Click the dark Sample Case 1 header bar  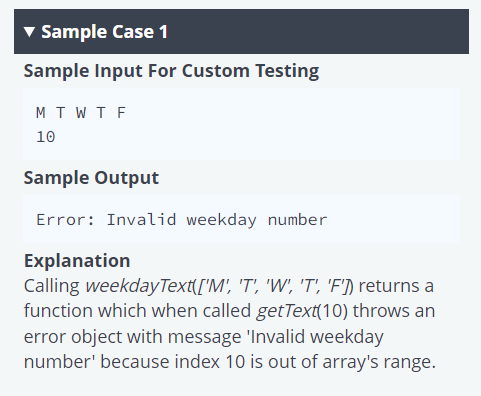pos(241,32)
